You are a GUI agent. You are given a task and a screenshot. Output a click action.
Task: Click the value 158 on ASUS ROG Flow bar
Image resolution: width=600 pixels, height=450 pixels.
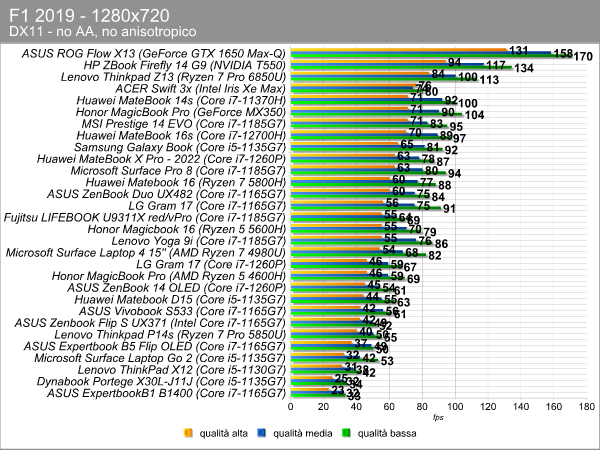tap(563, 54)
